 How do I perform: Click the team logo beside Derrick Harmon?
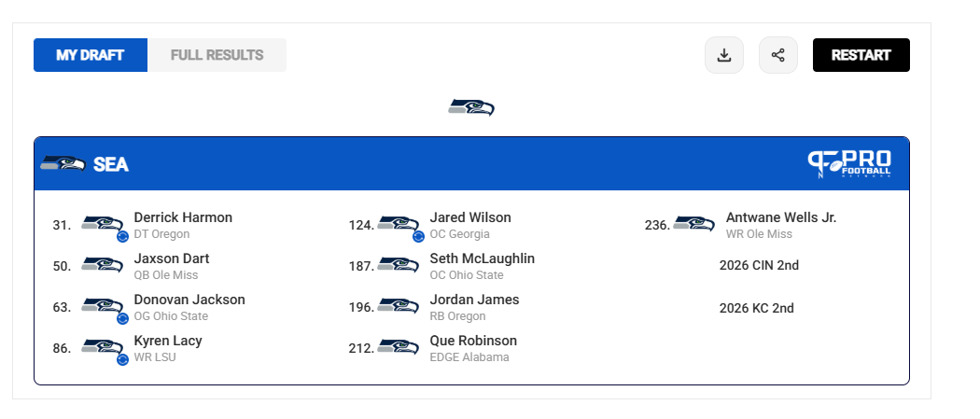[x=103, y=224]
